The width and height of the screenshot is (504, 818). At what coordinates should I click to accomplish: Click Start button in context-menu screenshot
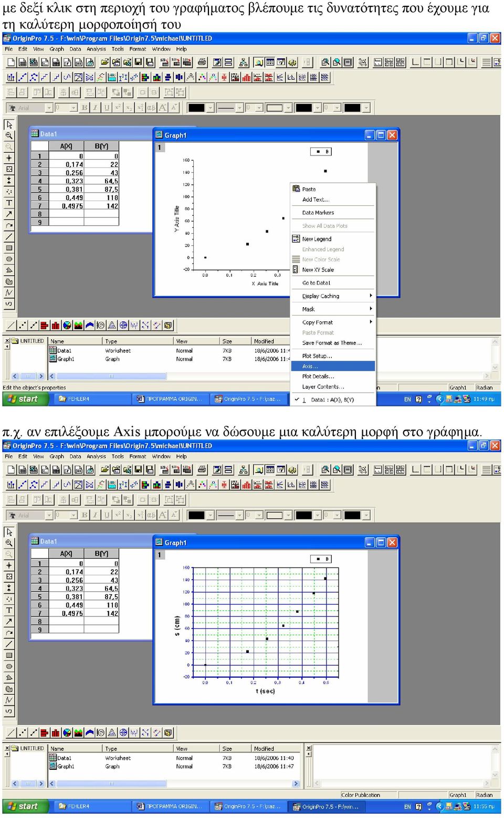tap(25, 398)
